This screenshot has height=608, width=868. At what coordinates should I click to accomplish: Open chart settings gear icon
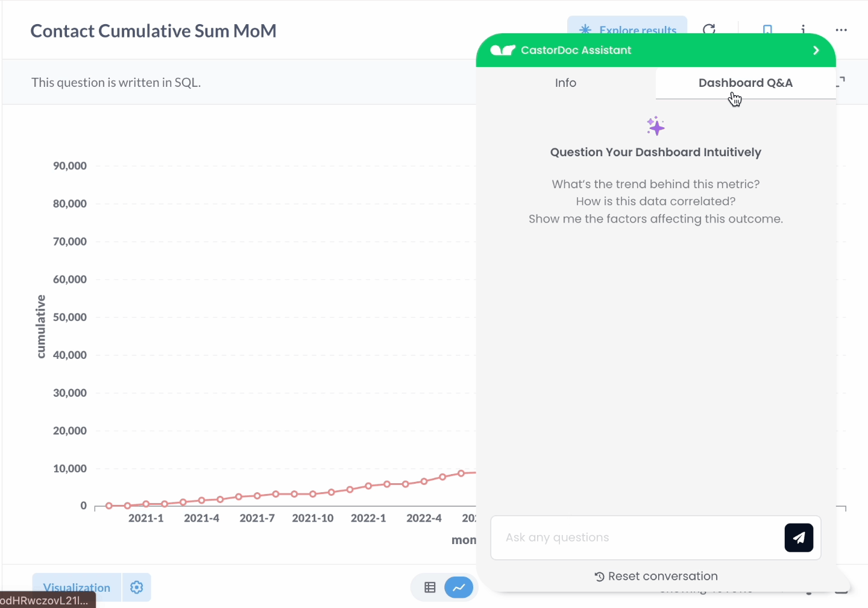137,587
